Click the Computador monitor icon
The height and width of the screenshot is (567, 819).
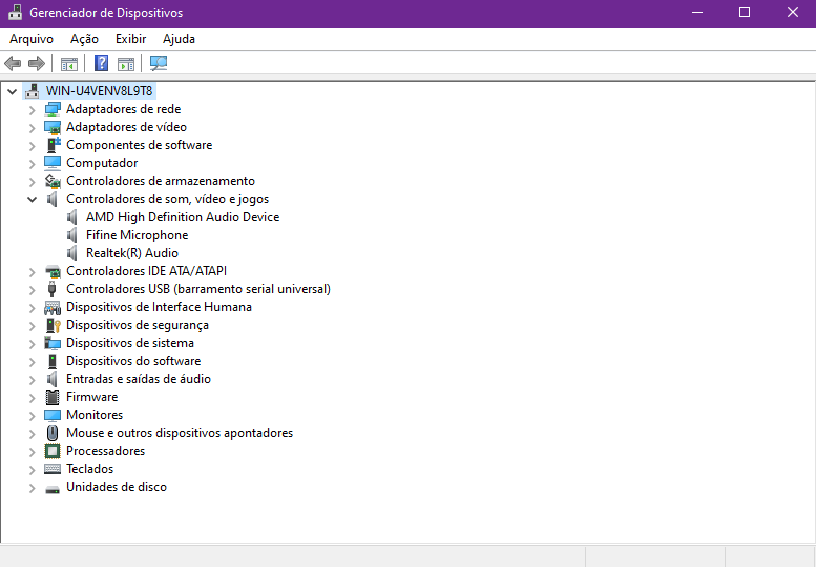[52, 163]
